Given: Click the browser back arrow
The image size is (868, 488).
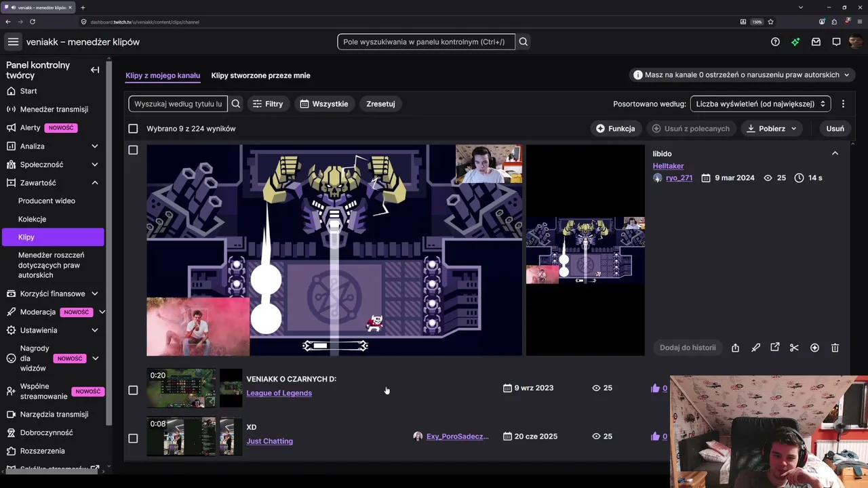Looking at the screenshot, I should (x=8, y=22).
